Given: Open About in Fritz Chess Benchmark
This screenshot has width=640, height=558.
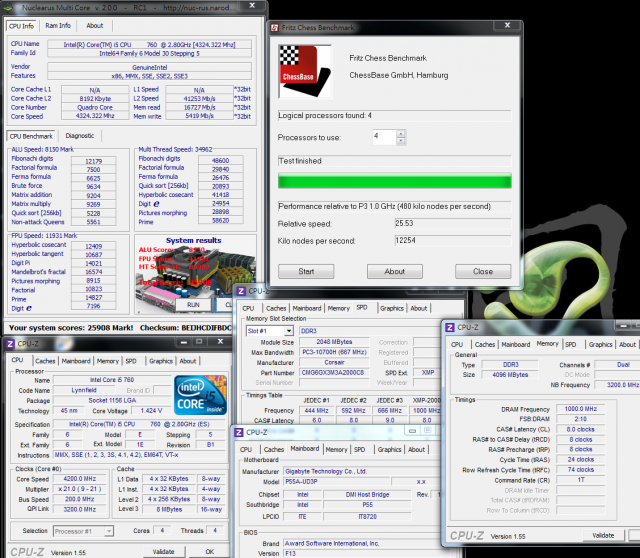Looking at the screenshot, I should point(395,271).
